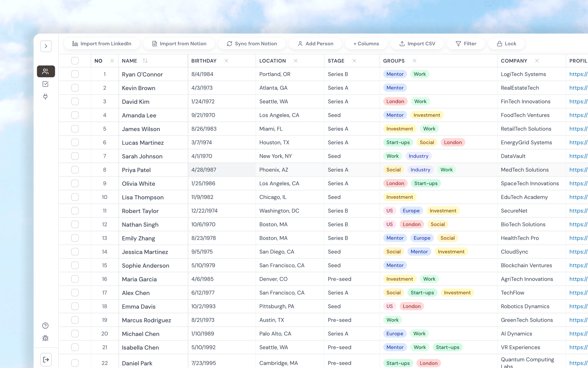Click Sync from Notion

pyautogui.click(x=252, y=44)
